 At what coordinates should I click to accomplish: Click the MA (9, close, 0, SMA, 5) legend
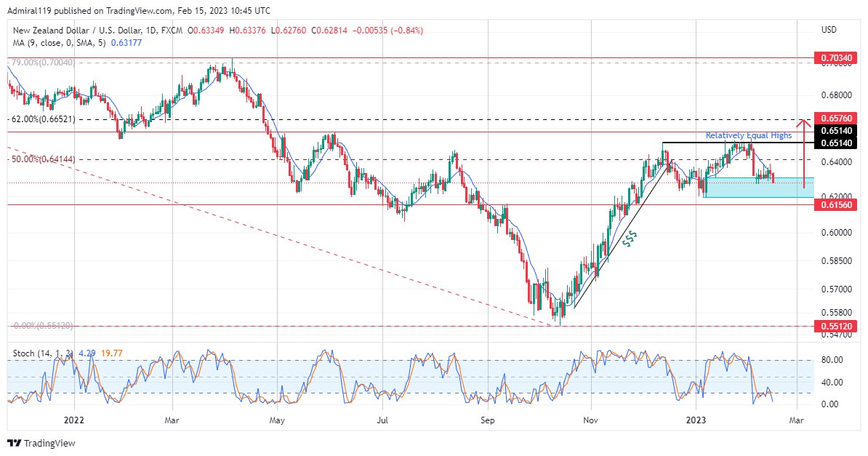click(59, 42)
